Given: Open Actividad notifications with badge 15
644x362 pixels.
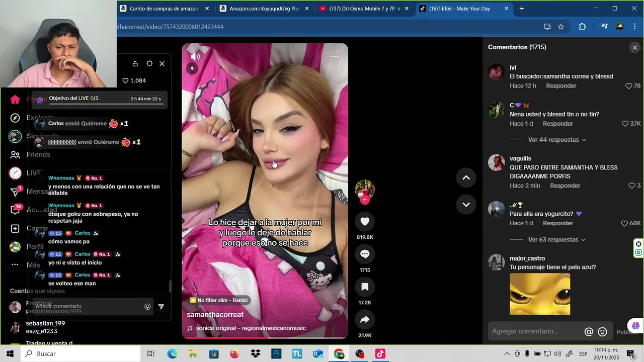Looking at the screenshot, I should (x=15, y=210).
